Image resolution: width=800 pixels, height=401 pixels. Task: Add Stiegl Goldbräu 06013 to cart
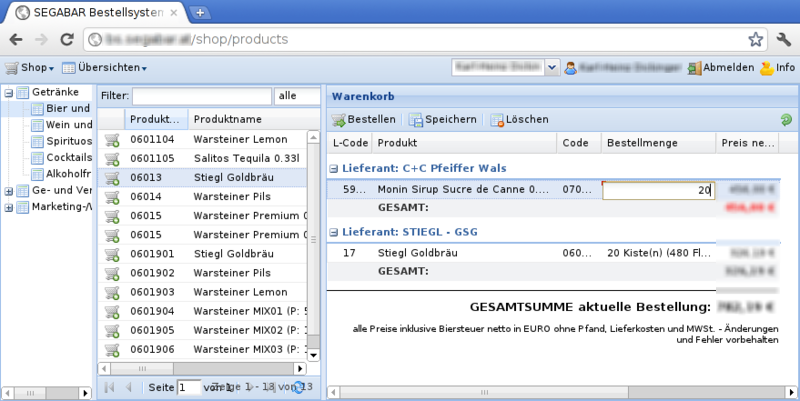click(112, 178)
